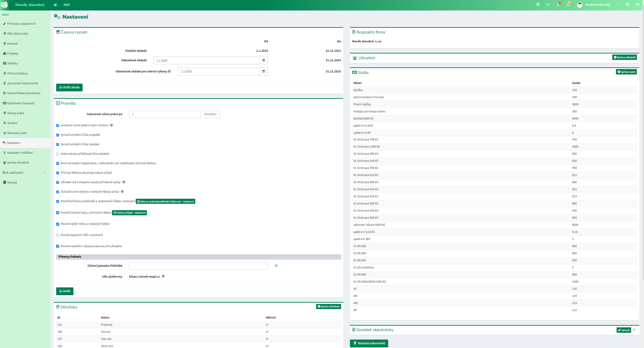Viewport: 644px width, 348px height.
Task: Open Můj výkaz práce menu item
Action: [25, 34]
